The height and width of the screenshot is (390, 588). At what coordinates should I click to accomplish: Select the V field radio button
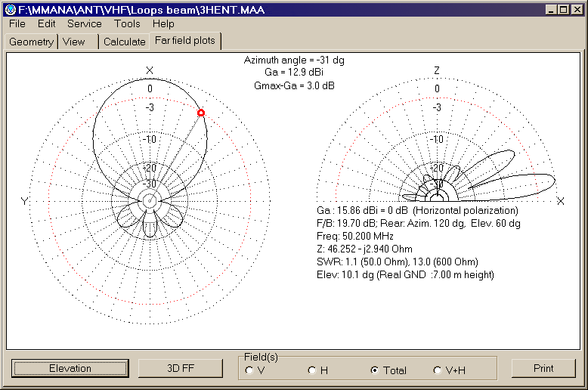(249, 370)
